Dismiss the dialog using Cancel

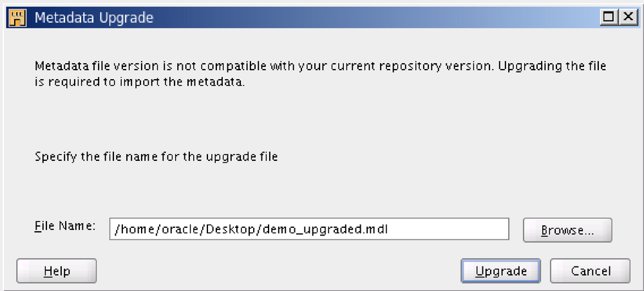pos(590,271)
